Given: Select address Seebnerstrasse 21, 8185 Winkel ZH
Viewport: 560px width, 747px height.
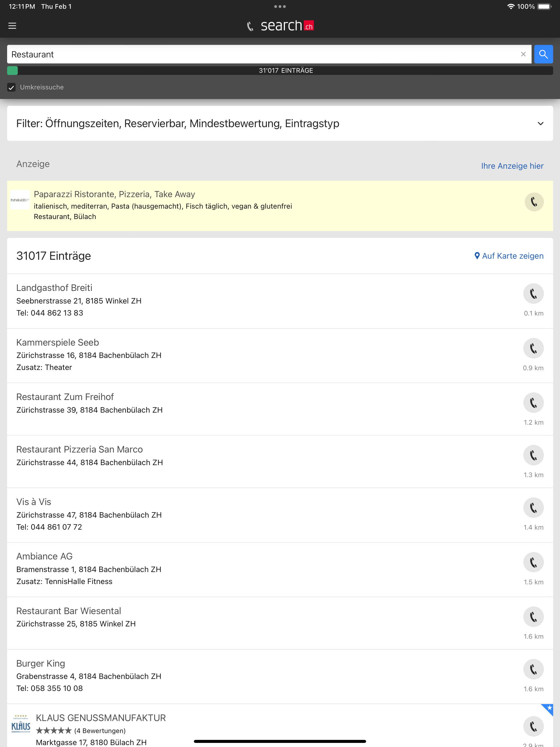Looking at the screenshot, I should click(79, 301).
